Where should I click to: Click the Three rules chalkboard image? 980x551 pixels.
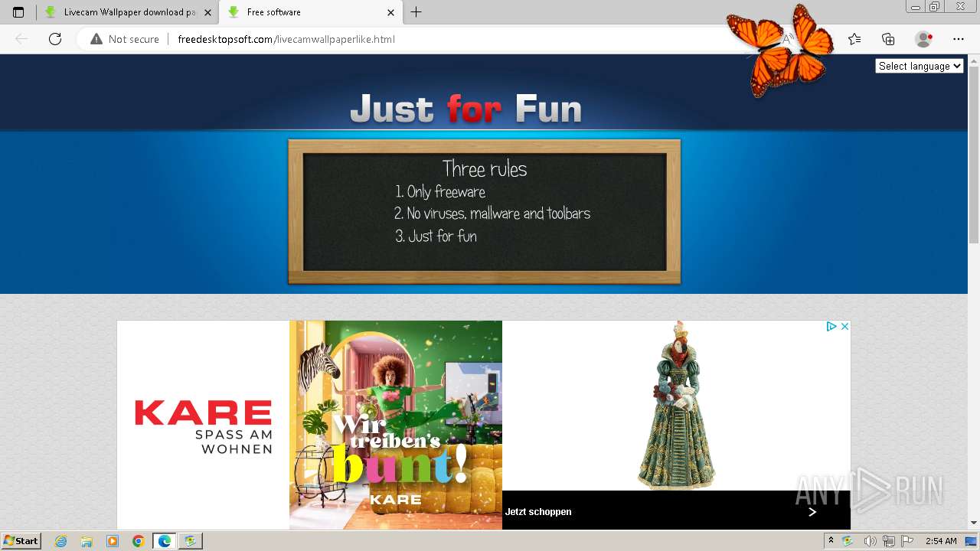coord(484,212)
